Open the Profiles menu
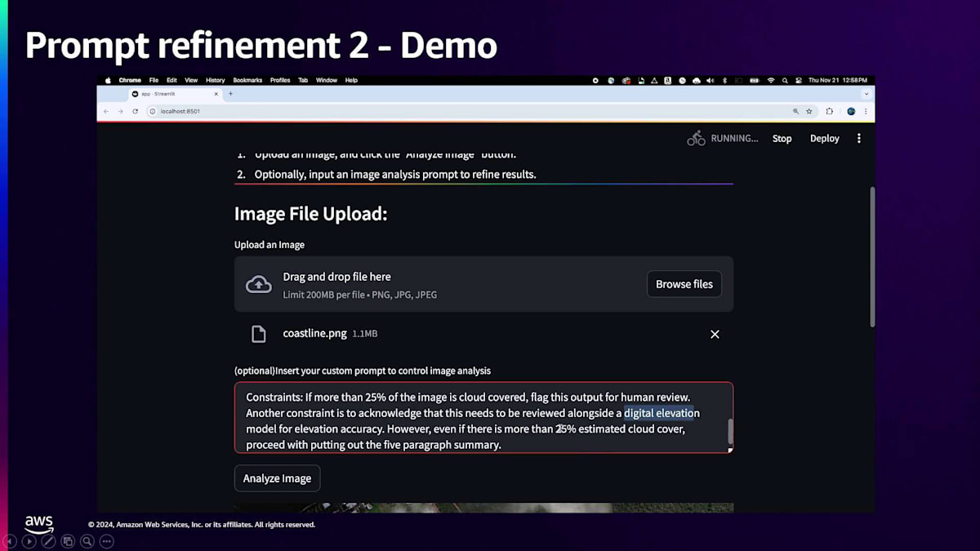The height and width of the screenshot is (551, 980). coord(280,80)
